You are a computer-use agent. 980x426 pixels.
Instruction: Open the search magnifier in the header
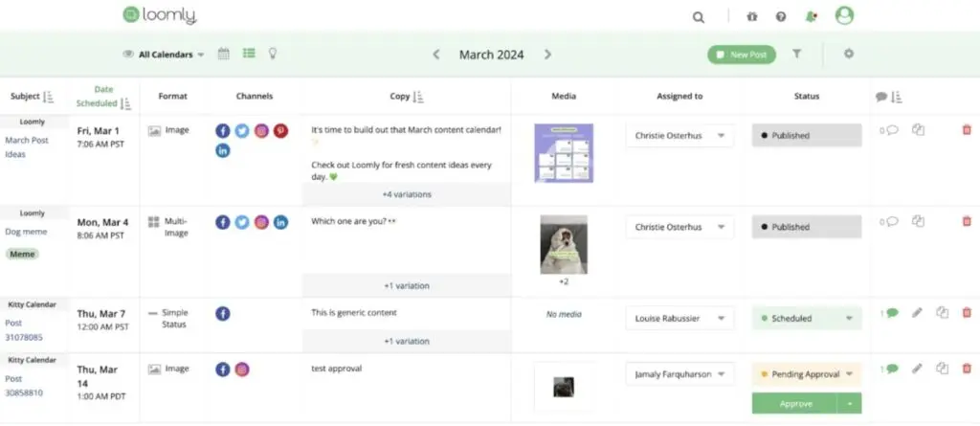(x=699, y=16)
